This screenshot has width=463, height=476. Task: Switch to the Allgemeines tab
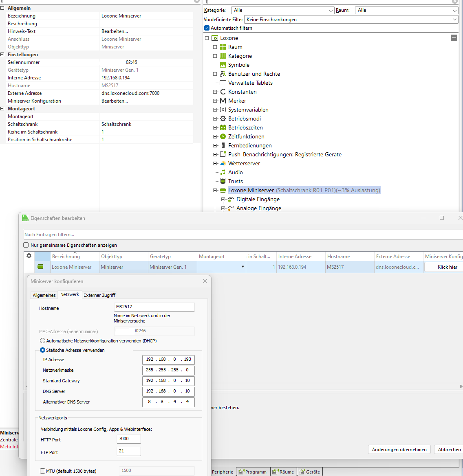pos(44,295)
